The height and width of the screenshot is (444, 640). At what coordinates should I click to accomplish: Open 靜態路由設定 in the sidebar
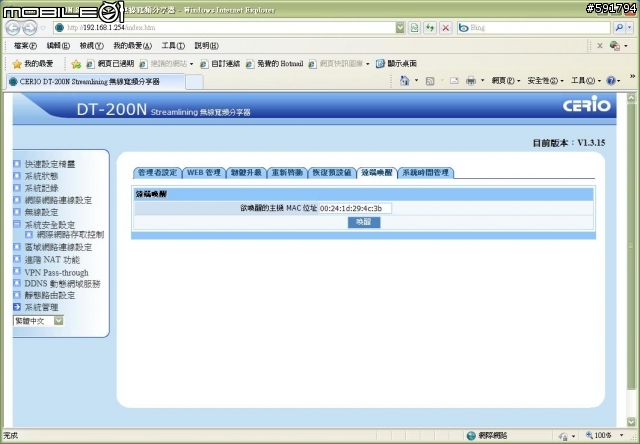coord(50,295)
